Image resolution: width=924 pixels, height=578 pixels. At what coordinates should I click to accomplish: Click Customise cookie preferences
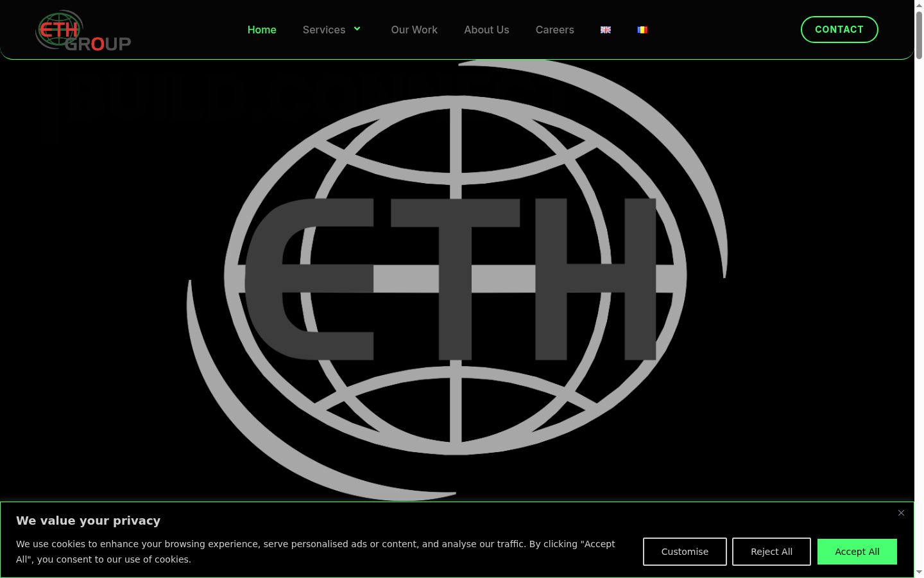(x=685, y=552)
